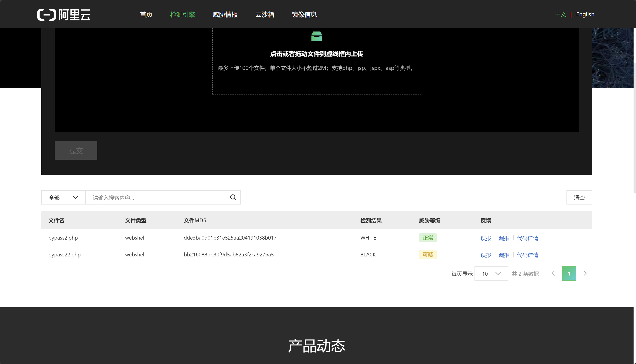Image resolution: width=636 pixels, height=364 pixels.
Task: Click the Alibaba Cloud logo
Action: click(64, 14)
